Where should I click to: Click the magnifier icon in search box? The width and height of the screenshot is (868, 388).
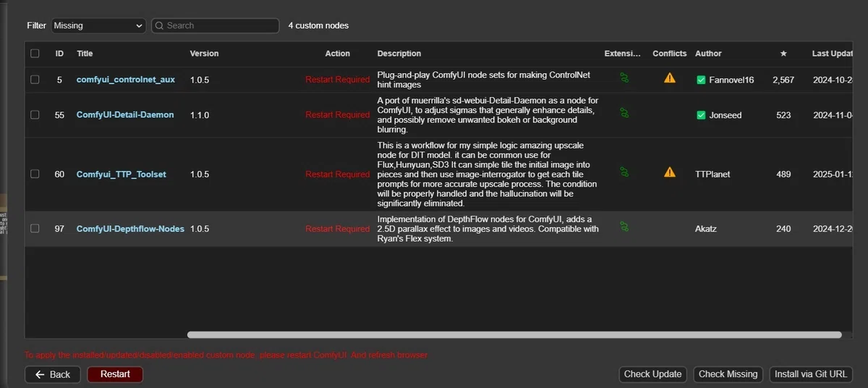(x=159, y=25)
